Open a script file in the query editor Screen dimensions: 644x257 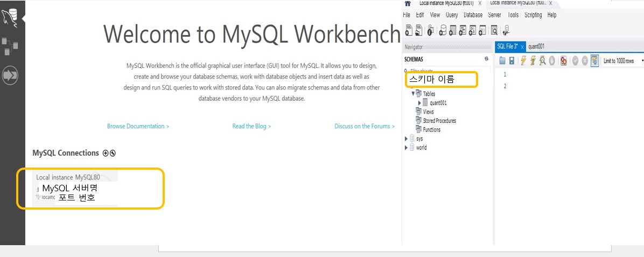[x=502, y=61]
